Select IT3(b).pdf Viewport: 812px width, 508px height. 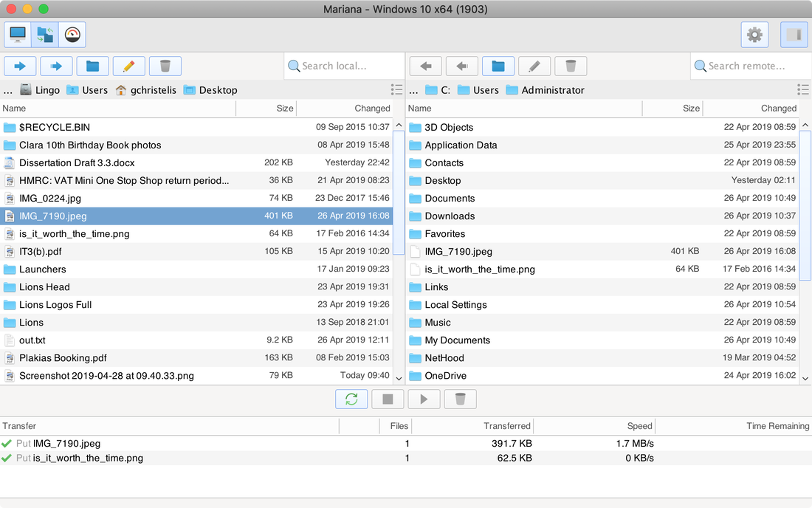click(197, 252)
